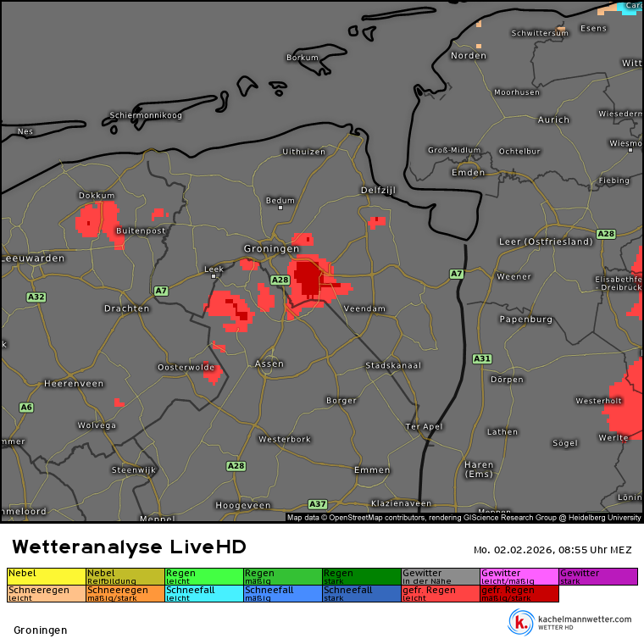
Task: Click the kachelmannwetter.com logo icon
Action: 521,622
